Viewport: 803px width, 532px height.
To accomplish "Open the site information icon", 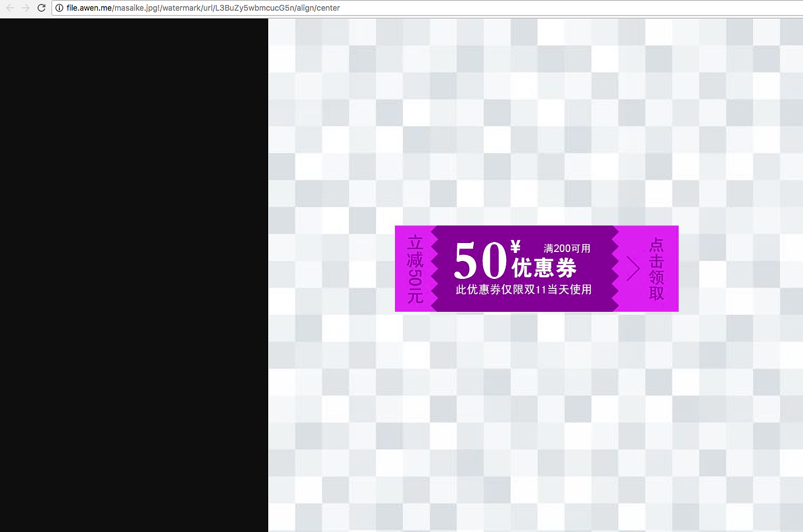I will pyautogui.click(x=59, y=8).
